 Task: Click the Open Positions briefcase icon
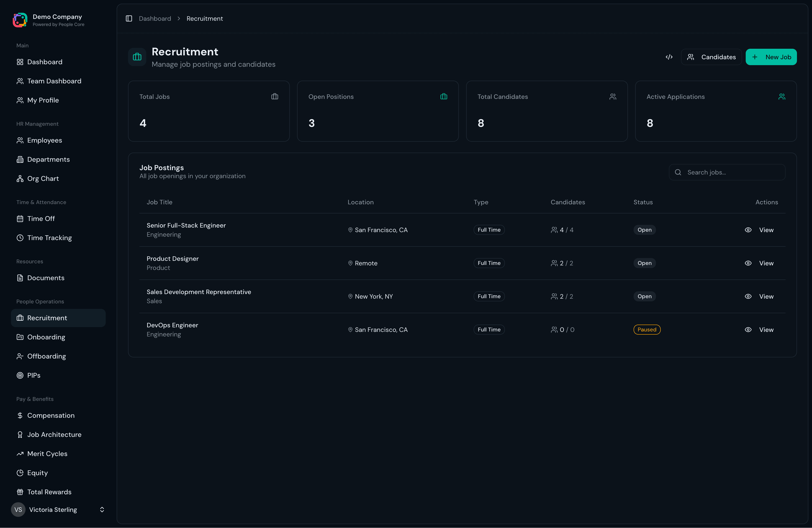pos(444,97)
